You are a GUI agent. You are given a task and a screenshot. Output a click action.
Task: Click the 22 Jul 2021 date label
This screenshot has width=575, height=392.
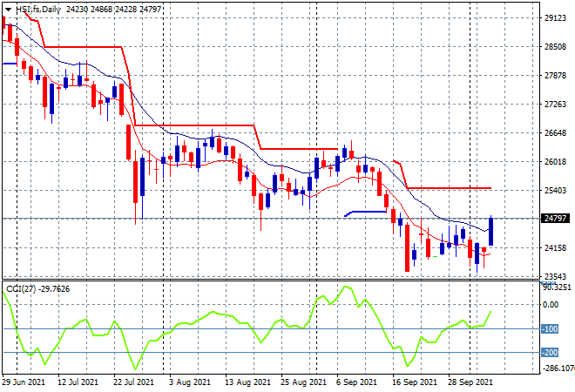click(133, 382)
